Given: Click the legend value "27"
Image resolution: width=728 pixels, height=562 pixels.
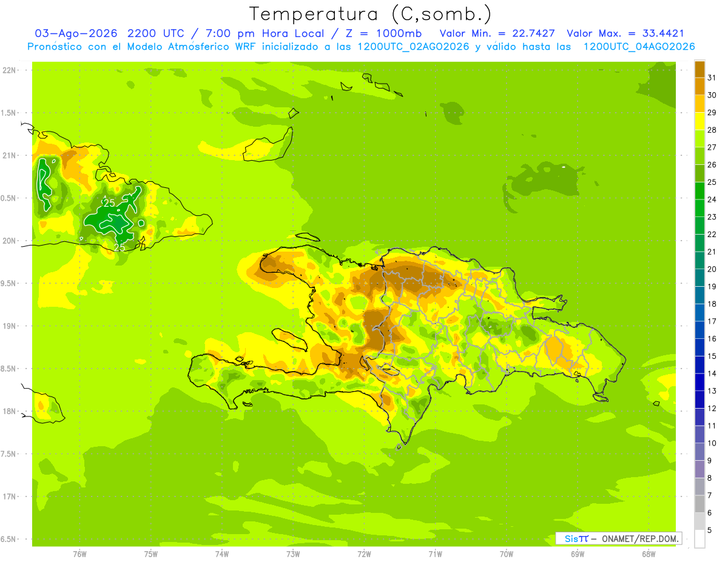Looking at the screenshot, I should [x=712, y=147].
